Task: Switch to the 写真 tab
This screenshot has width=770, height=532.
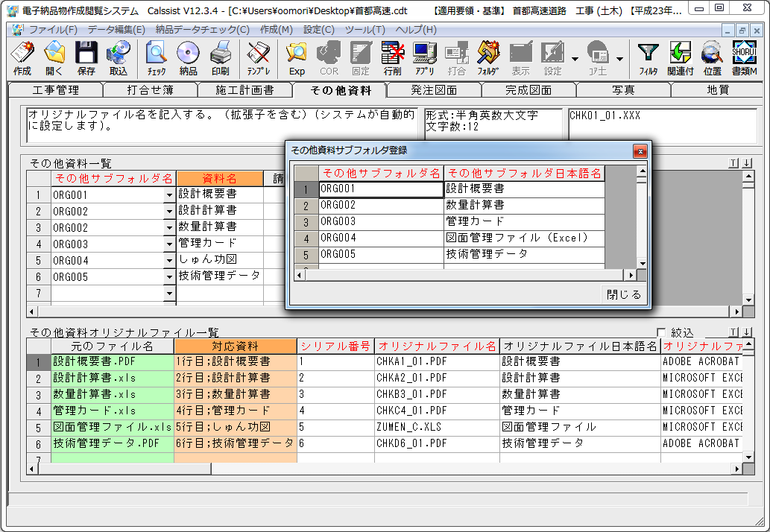Action: click(x=623, y=90)
